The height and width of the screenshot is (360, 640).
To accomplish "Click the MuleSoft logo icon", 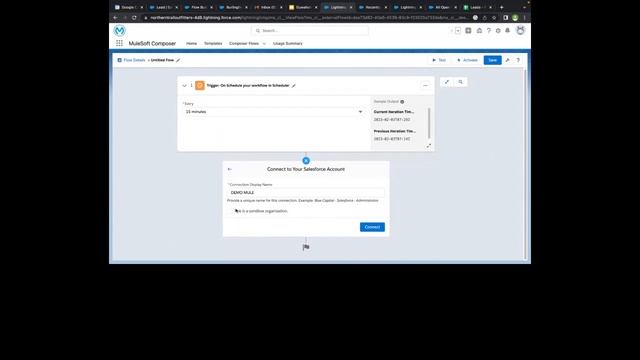I will 120,31.
